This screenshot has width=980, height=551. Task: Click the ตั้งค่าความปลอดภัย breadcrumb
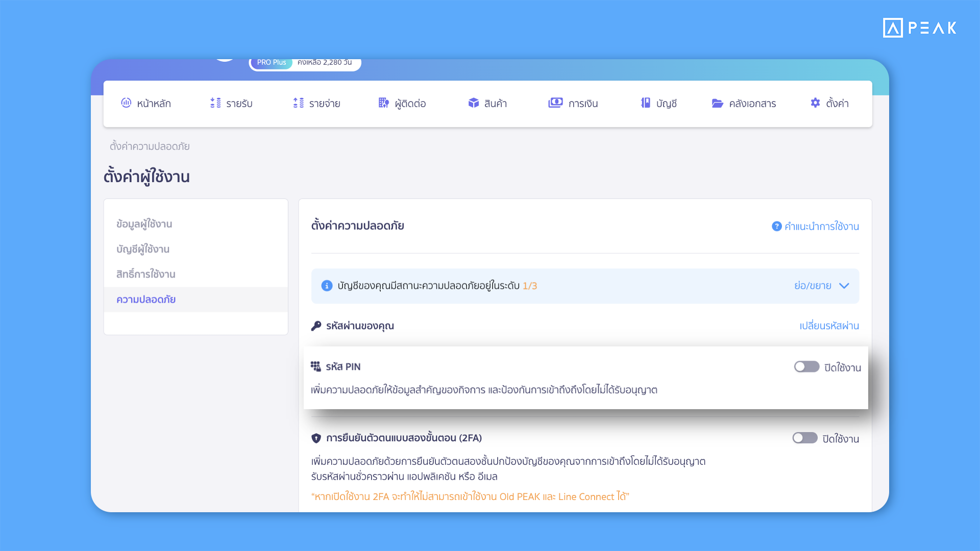150,146
